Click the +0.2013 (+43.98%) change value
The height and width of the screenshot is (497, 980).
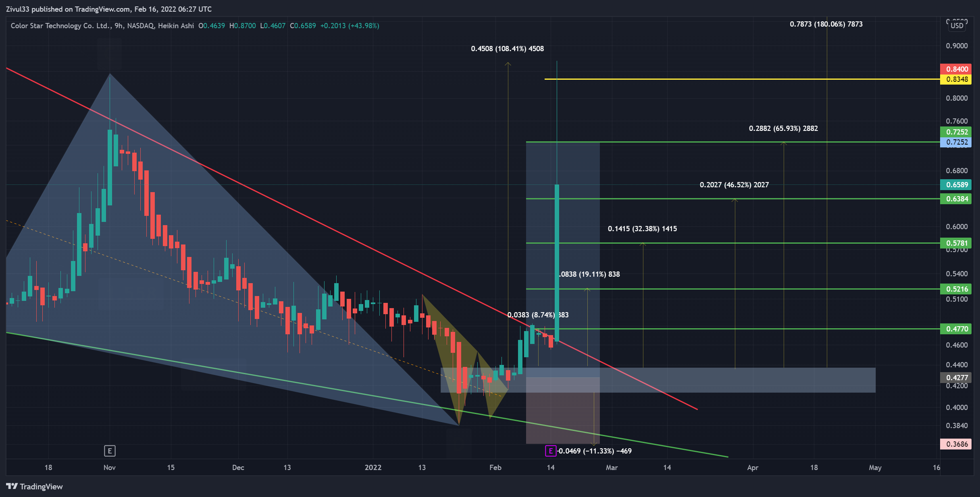tap(350, 26)
